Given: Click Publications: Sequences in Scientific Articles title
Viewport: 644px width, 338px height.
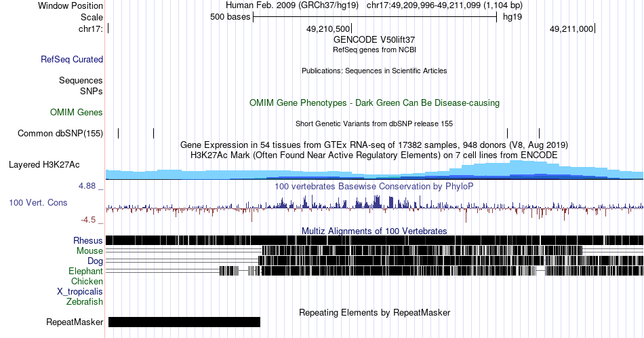Looking at the screenshot, I should coord(374,71).
